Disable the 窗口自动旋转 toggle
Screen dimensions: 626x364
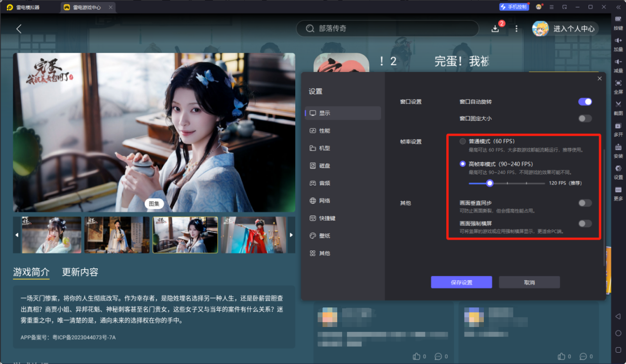tap(585, 102)
